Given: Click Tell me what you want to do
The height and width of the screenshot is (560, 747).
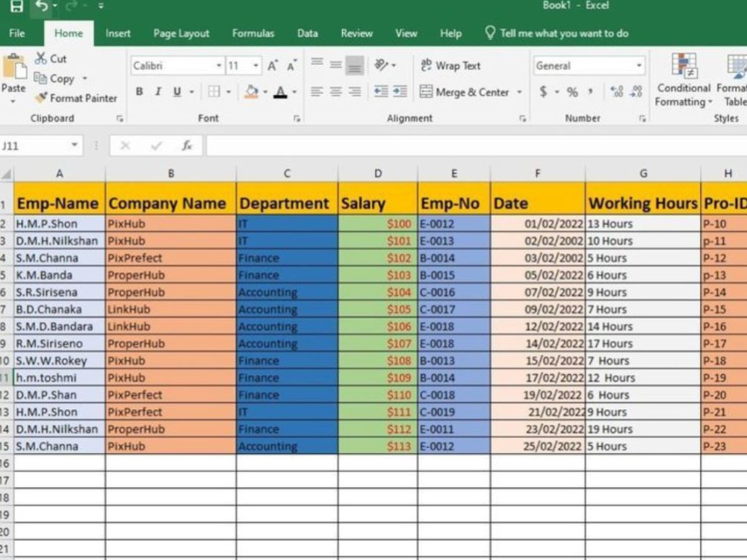Looking at the screenshot, I should pos(557,34).
